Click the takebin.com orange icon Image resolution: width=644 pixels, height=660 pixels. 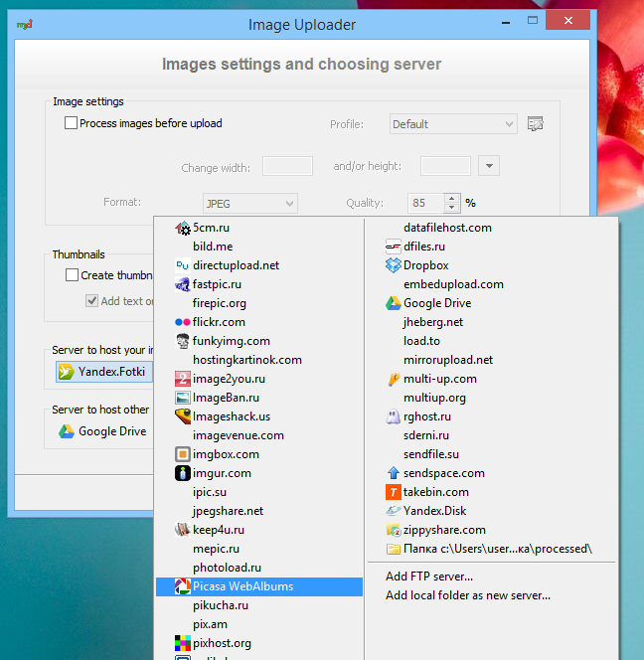click(x=394, y=492)
